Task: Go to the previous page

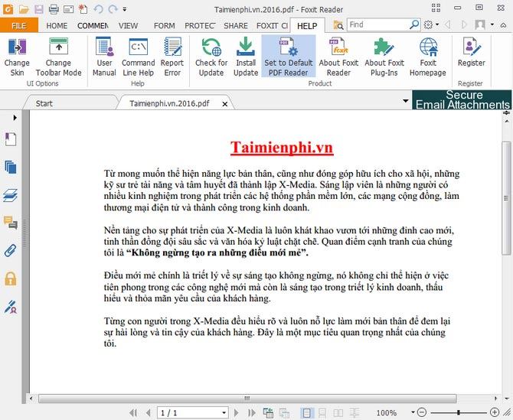Action: [149, 413]
